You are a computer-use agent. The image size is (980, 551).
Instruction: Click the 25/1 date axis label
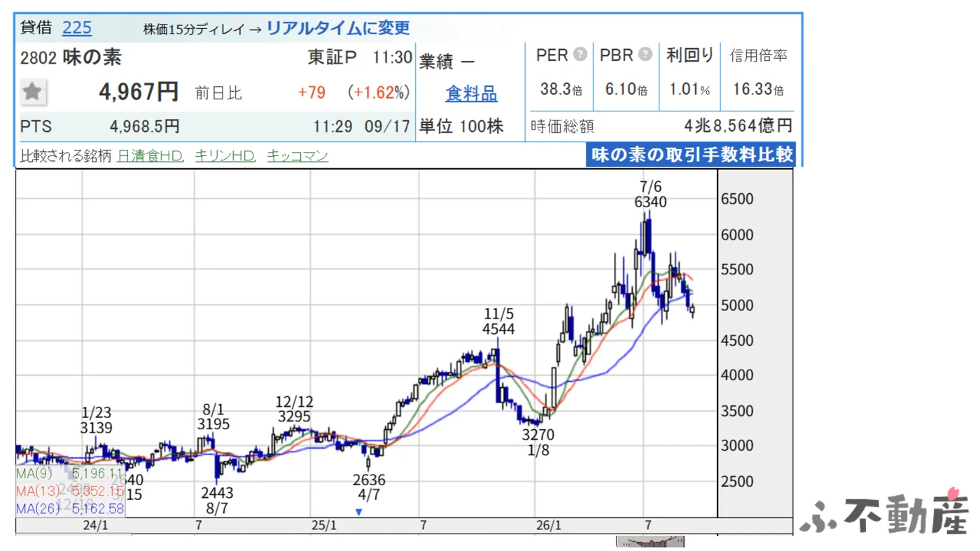324,525
